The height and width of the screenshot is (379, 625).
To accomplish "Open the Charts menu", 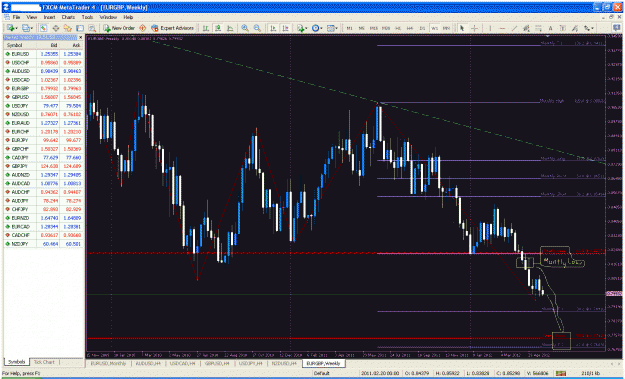I will [x=68, y=18].
